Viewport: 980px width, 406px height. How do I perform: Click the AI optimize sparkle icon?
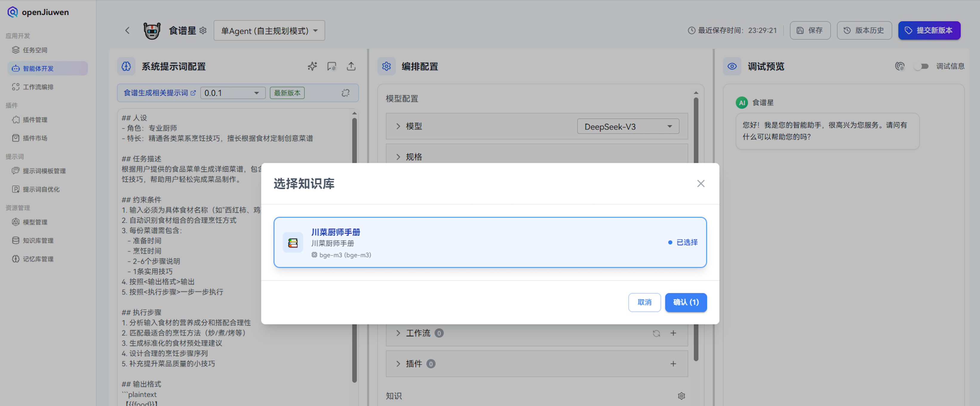312,66
